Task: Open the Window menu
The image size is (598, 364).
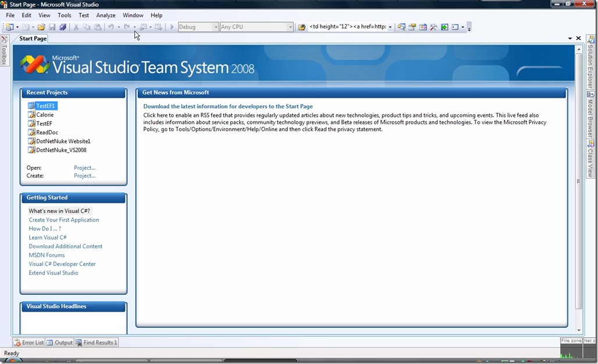Action: 133,15
